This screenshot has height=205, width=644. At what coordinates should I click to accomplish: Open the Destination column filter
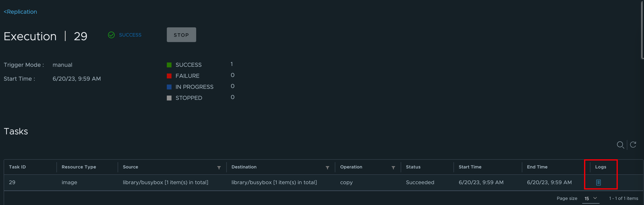click(328, 167)
